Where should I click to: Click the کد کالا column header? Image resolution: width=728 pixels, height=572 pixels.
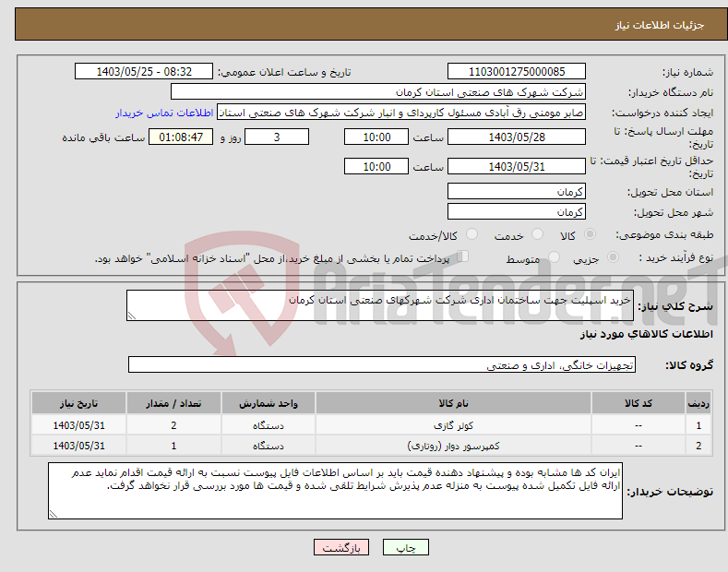(x=638, y=403)
